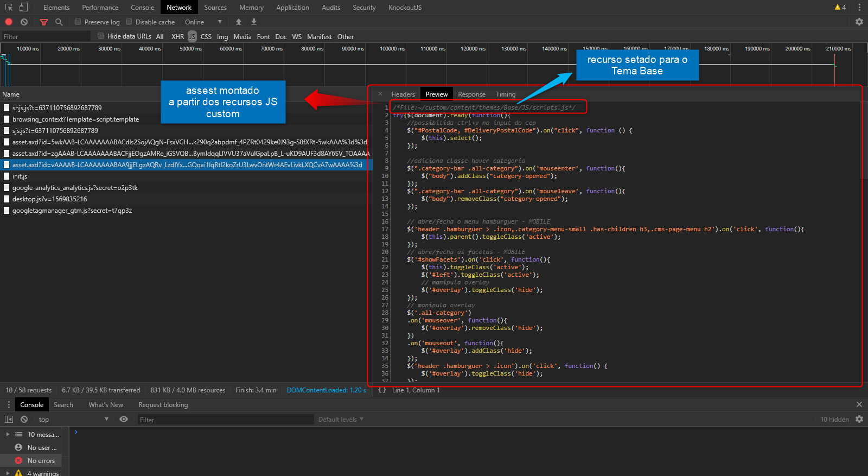Select the All resource type filter
Screen dimensions: 868x476
pos(159,36)
